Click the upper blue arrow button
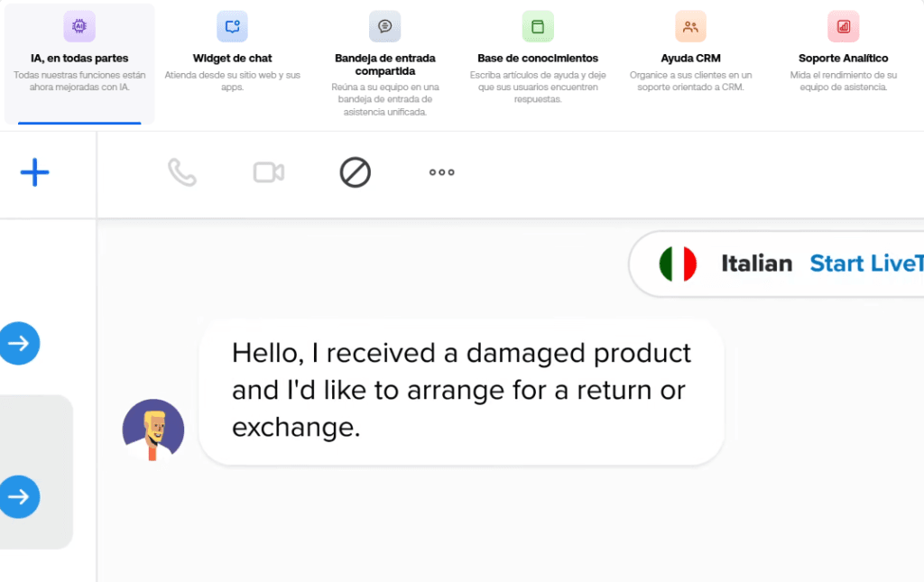Viewport: 924px width, 582px height. (x=19, y=343)
